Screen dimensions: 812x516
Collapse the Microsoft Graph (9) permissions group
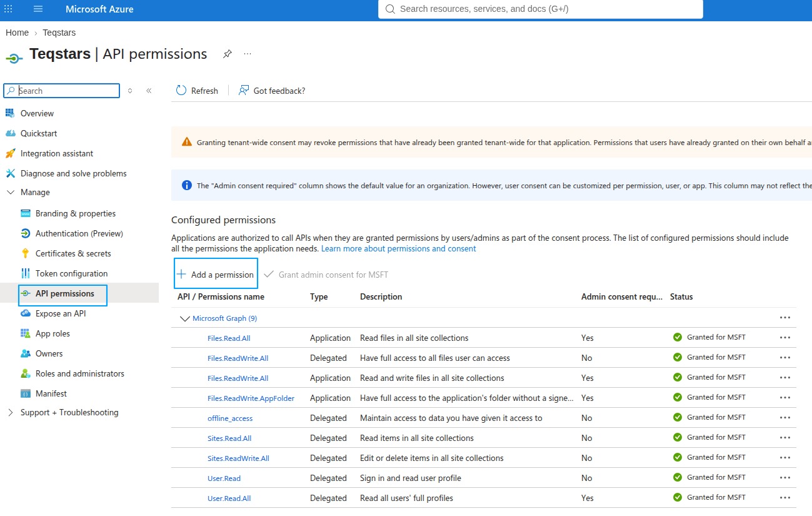(x=184, y=318)
